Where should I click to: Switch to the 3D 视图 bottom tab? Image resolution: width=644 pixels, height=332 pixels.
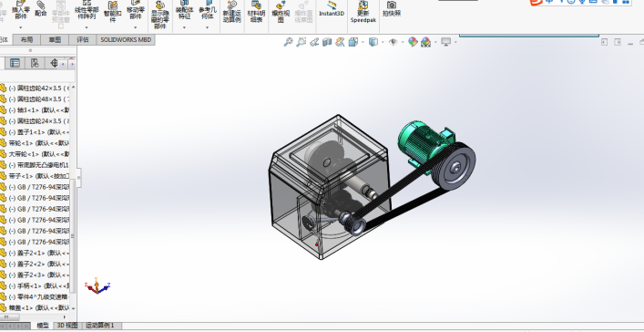pos(66,326)
